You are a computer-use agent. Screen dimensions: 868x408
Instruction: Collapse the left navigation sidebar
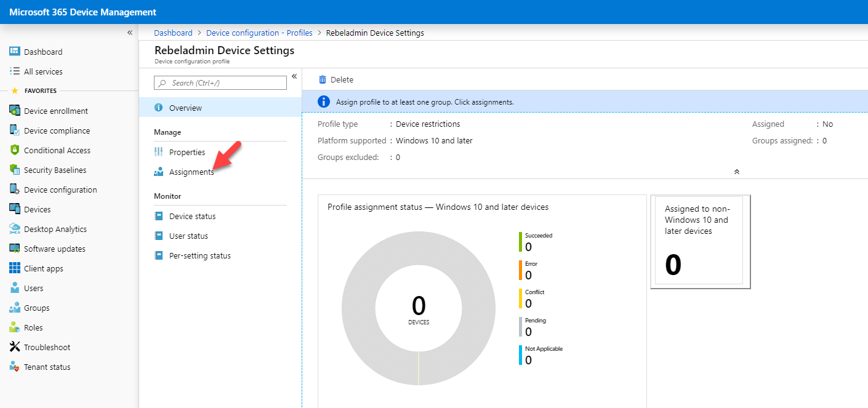point(130,33)
